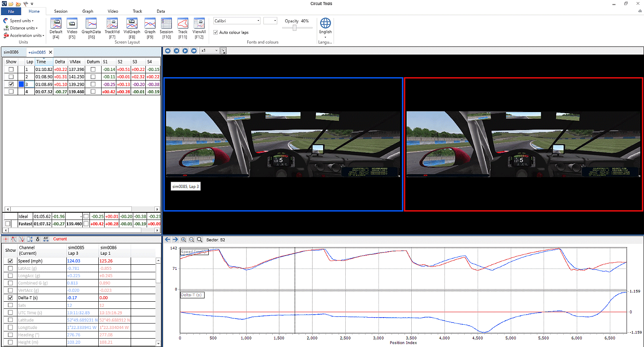Image resolution: width=644 pixels, height=347 pixels.
Task: Jump to start of video
Action: click(x=176, y=51)
